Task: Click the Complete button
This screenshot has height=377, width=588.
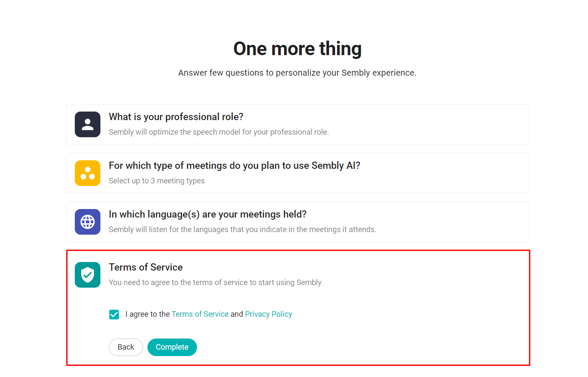Action: click(x=172, y=347)
